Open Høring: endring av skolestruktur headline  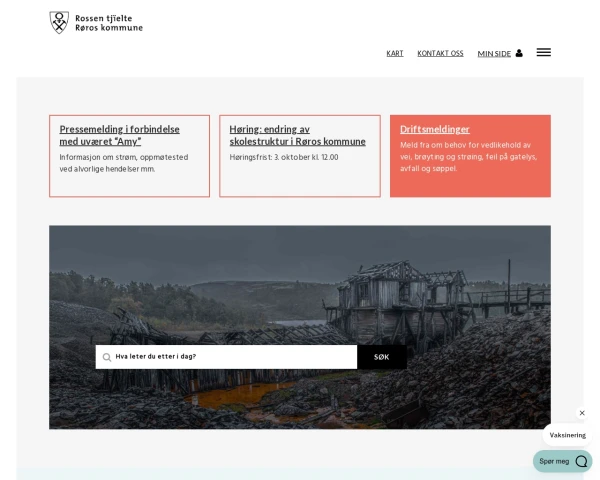(297, 135)
